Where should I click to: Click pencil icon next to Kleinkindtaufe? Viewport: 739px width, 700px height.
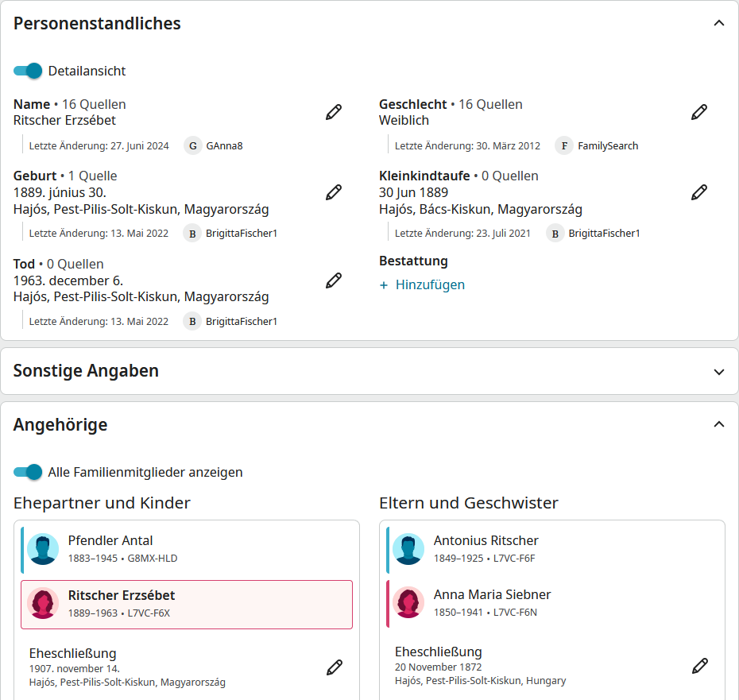(x=699, y=192)
